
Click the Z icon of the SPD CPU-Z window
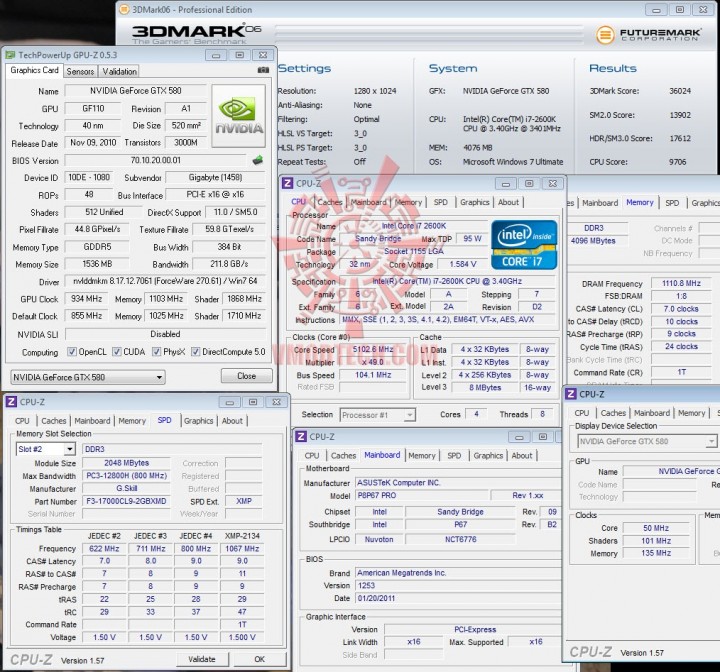(11, 402)
